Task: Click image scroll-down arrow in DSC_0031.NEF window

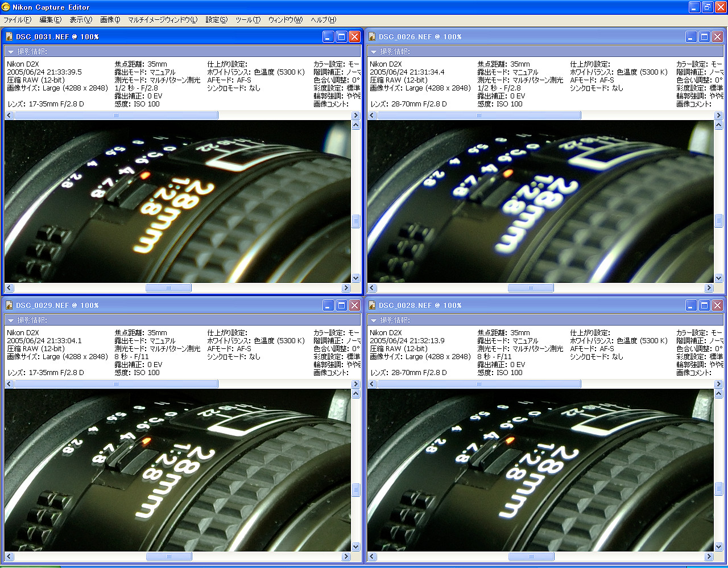Action: pos(356,278)
